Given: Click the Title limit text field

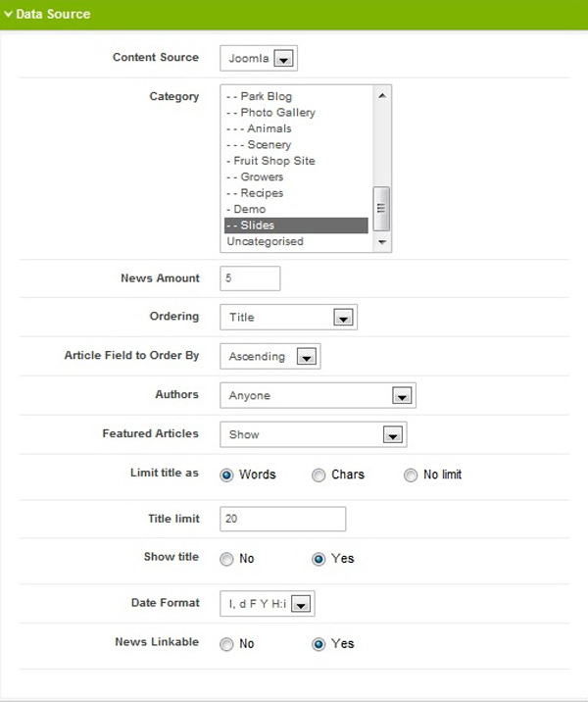Looking at the screenshot, I should [284, 519].
